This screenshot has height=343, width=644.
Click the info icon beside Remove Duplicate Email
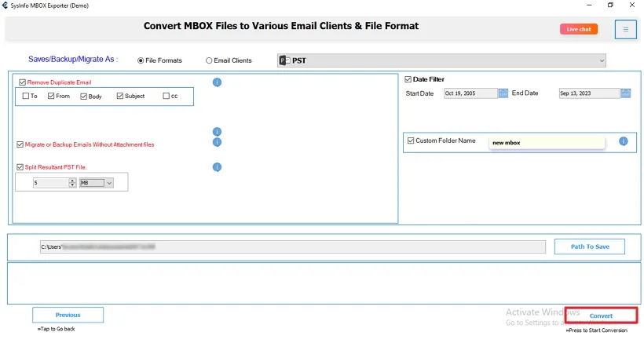(218, 82)
